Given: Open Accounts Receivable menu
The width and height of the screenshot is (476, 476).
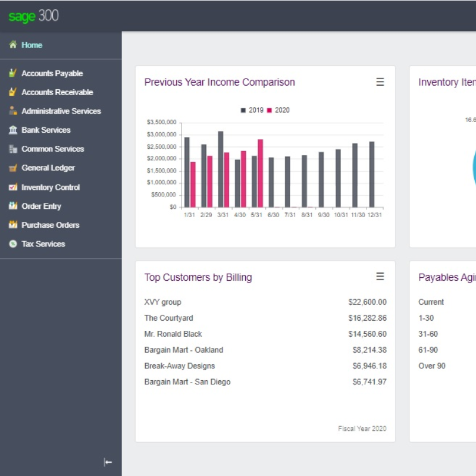Looking at the screenshot, I should 57,92.
